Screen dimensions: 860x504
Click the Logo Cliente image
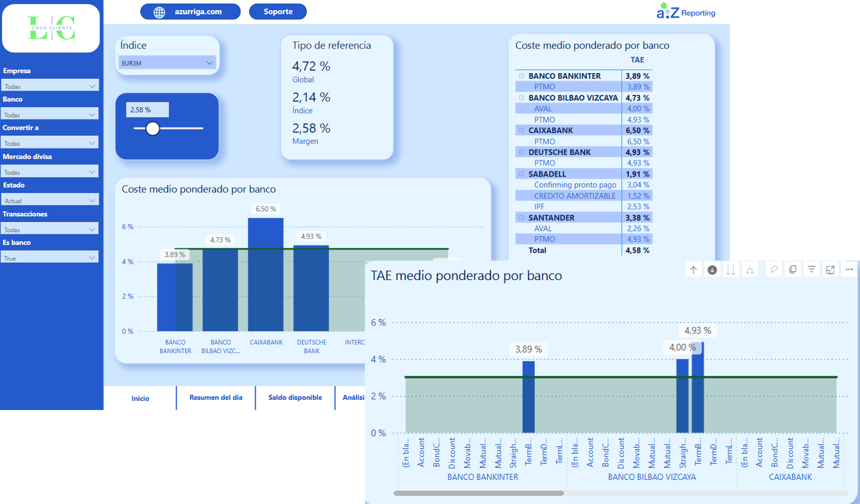pyautogui.click(x=51, y=28)
